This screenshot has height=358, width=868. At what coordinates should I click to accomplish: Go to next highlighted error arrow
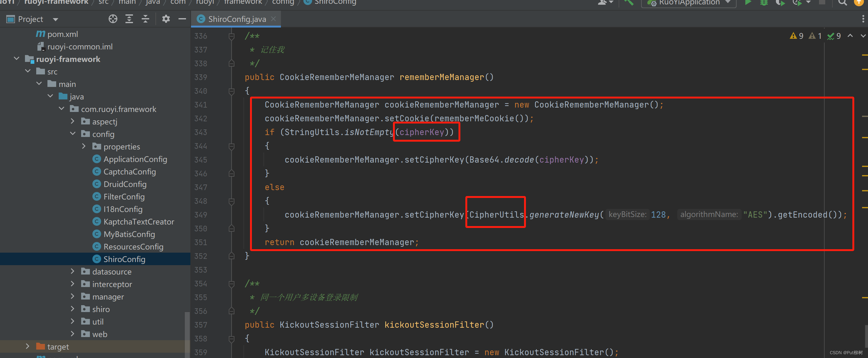click(x=863, y=36)
